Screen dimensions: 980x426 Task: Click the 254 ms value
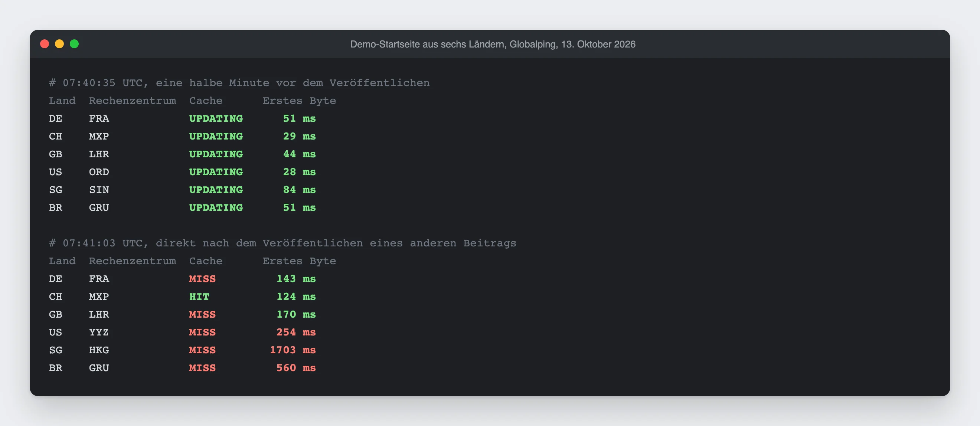point(296,332)
